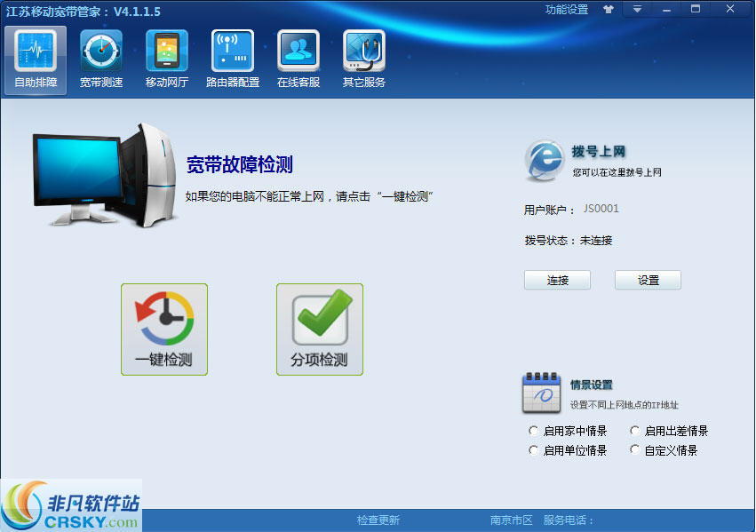756x532 pixels.
Task: Click the 拨号上网 Internet Explorer icon
Action: pos(545,161)
